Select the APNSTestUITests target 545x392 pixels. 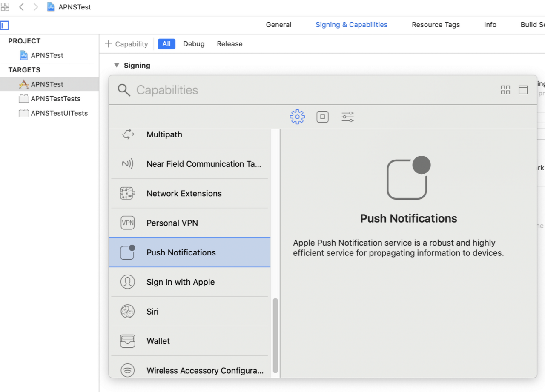(49, 113)
